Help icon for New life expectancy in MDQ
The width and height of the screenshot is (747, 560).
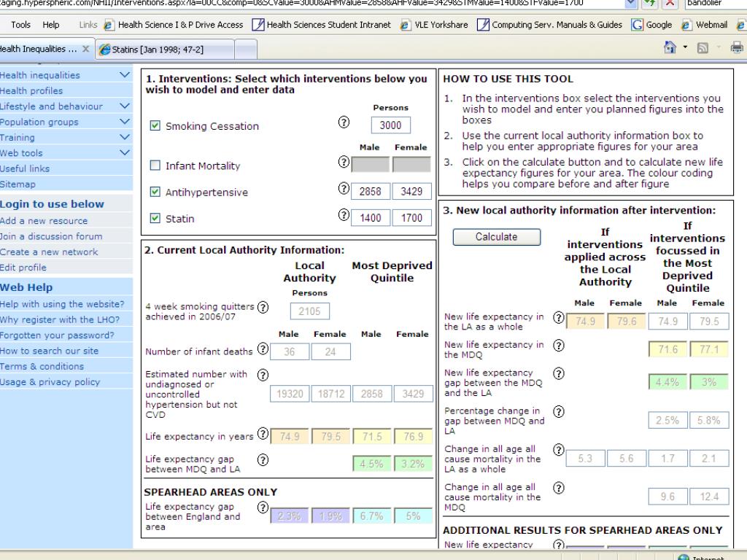click(x=559, y=345)
